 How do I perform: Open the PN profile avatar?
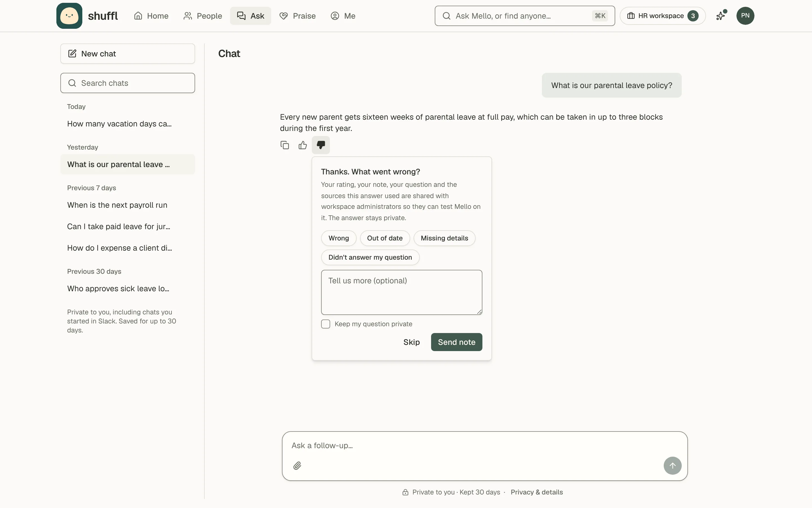tap(745, 16)
